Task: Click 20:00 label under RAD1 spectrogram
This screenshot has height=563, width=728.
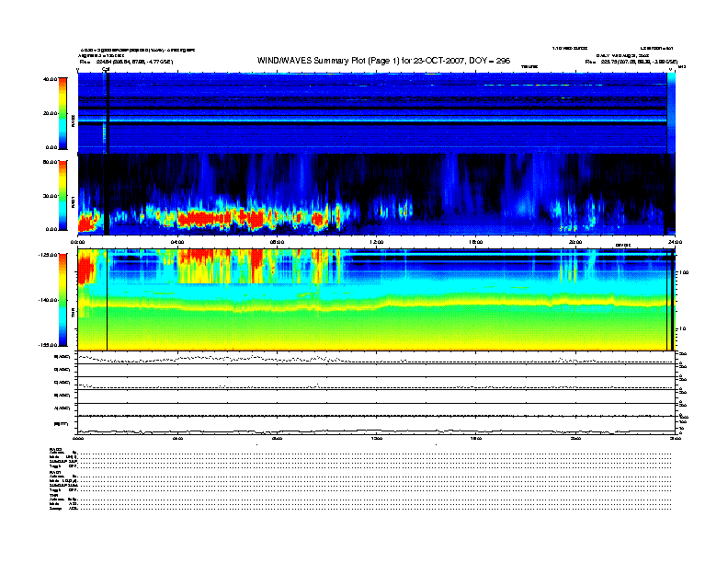Action: pyautogui.click(x=575, y=242)
